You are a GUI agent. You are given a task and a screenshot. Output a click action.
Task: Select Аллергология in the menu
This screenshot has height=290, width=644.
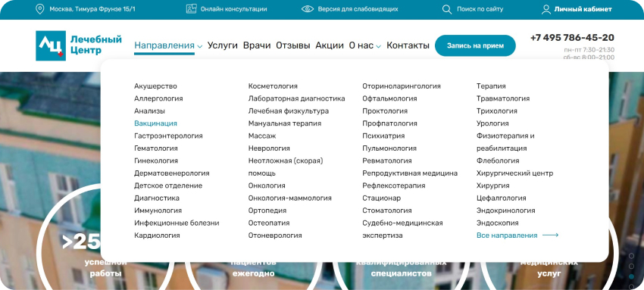point(158,98)
